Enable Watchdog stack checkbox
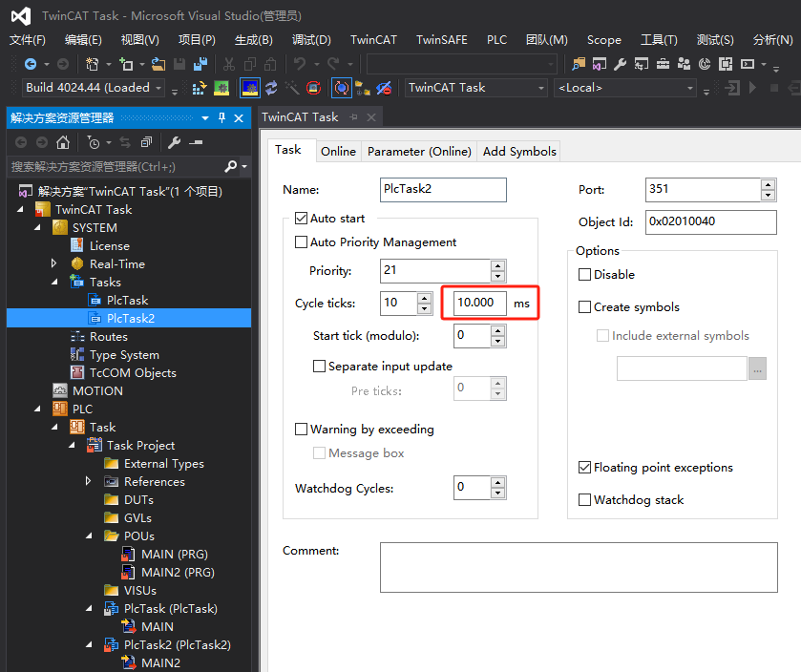The image size is (801, 672). pos(584,499)
